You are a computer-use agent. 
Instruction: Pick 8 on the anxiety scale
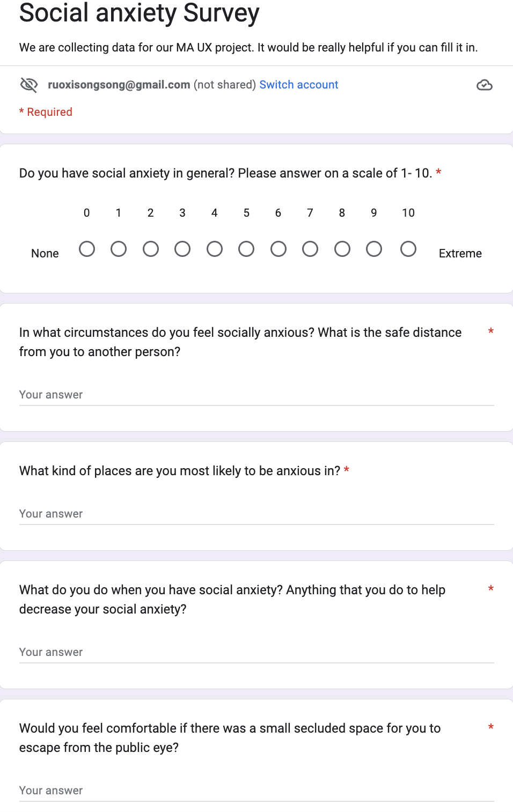tap(342, 249)
